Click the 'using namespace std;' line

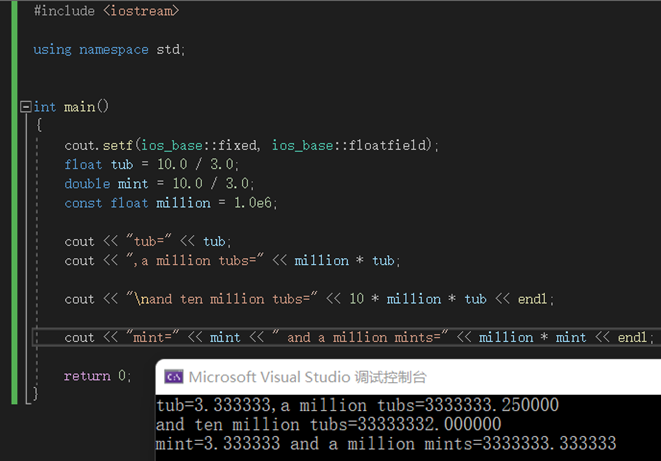109,50
